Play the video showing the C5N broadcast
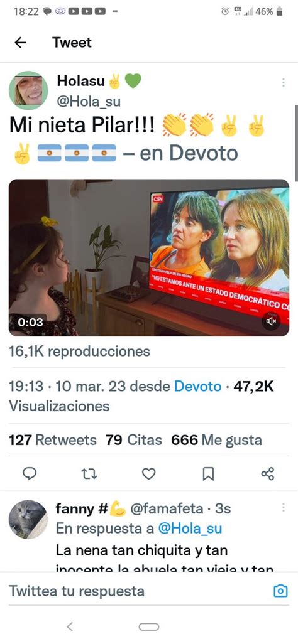This screenshot has height=644, width=298. tap(149, 257)
